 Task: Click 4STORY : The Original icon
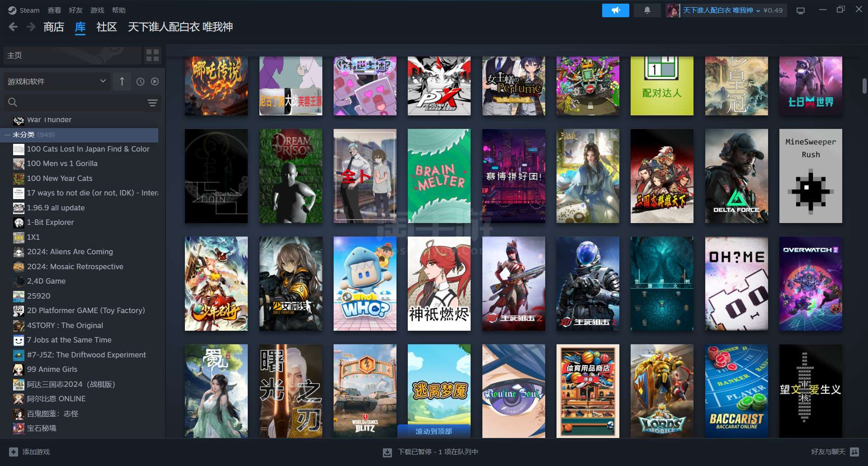click(x=19, y=326)
